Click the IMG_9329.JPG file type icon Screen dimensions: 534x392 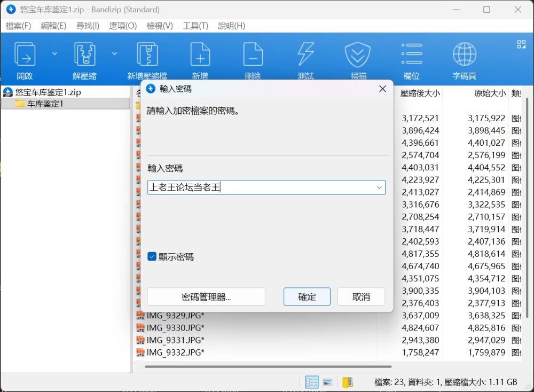[x=140, y=316]
